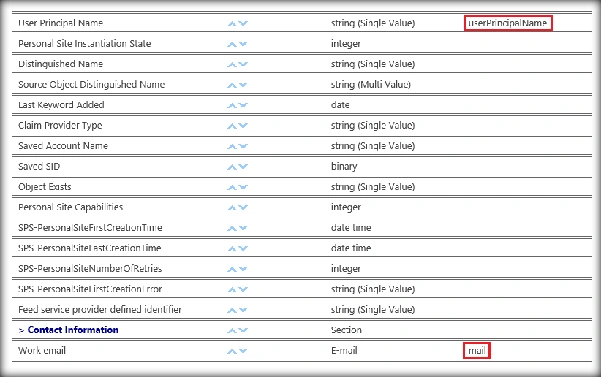This screenshot has height=378, width=602.
Task: Move Source Object Distinguished Name down
Action: pyautogui.click(x=243, y=85)
